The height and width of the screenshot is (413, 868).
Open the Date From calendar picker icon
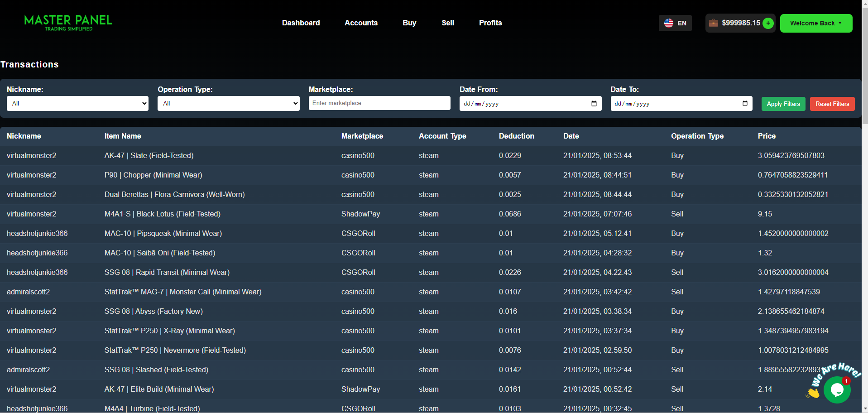click(x=594, y=104)
